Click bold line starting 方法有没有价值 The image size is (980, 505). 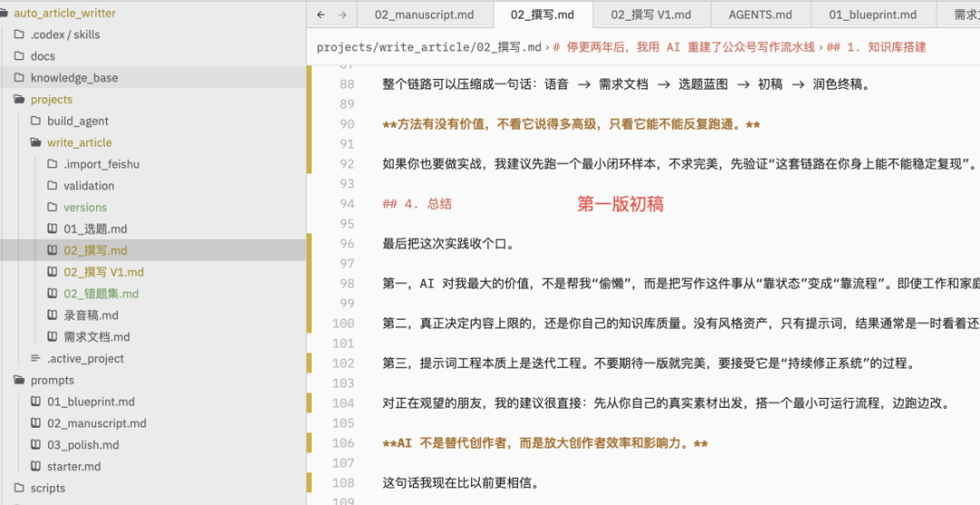coord(572,124)
